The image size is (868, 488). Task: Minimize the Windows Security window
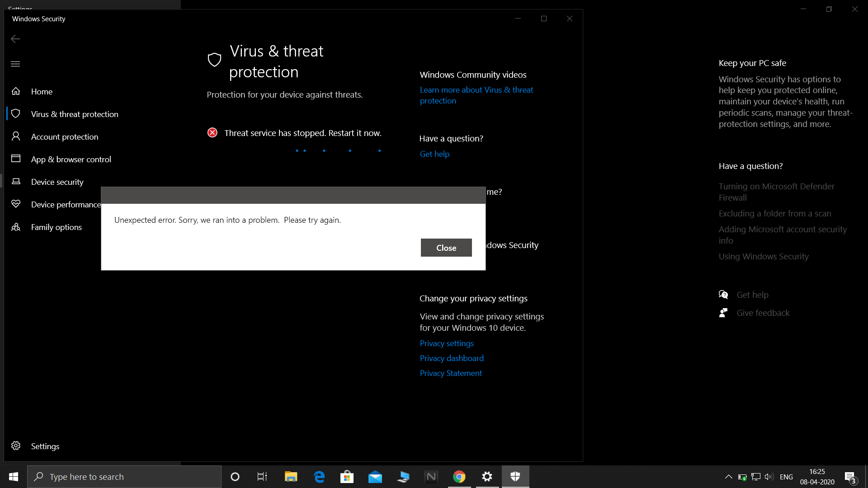coord(518,19)
